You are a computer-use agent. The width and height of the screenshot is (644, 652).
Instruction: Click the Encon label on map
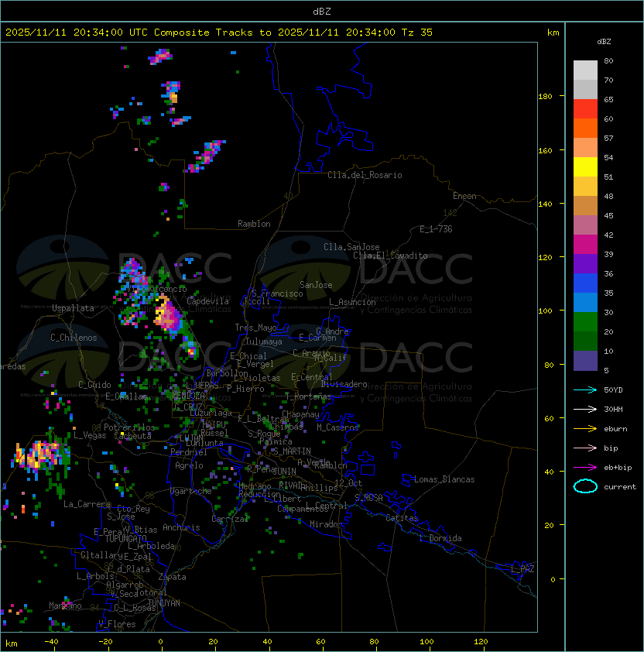tap(464, 196)
